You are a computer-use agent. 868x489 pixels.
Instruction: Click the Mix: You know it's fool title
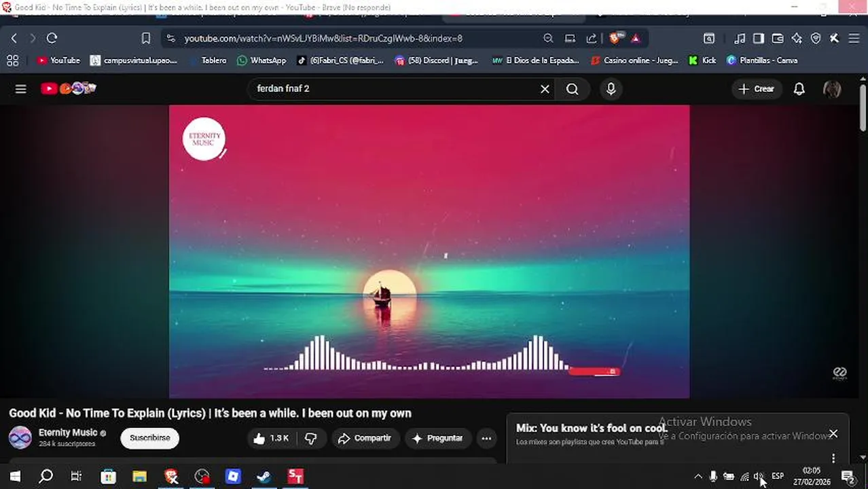(x=592, y=428)
